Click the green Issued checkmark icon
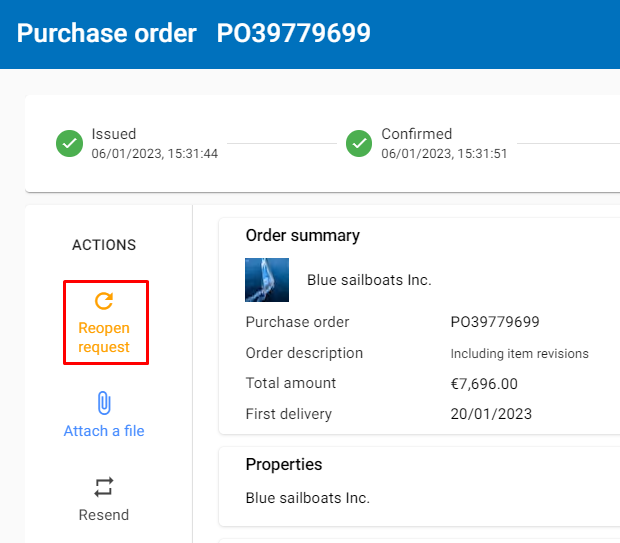Screen dimensions: 620x543 tap(70, 144)
